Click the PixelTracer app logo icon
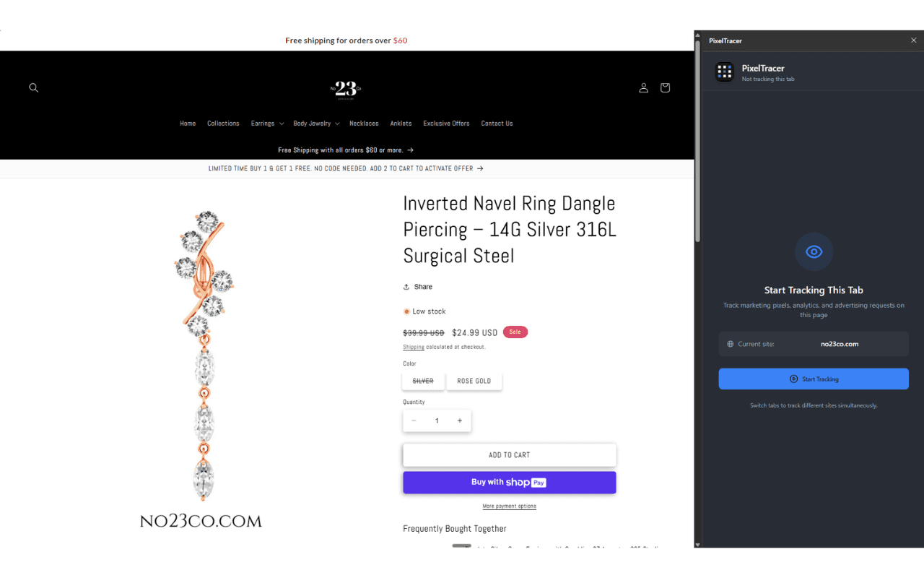This screenshot has height=578, width=924. [x=725, y=72]
